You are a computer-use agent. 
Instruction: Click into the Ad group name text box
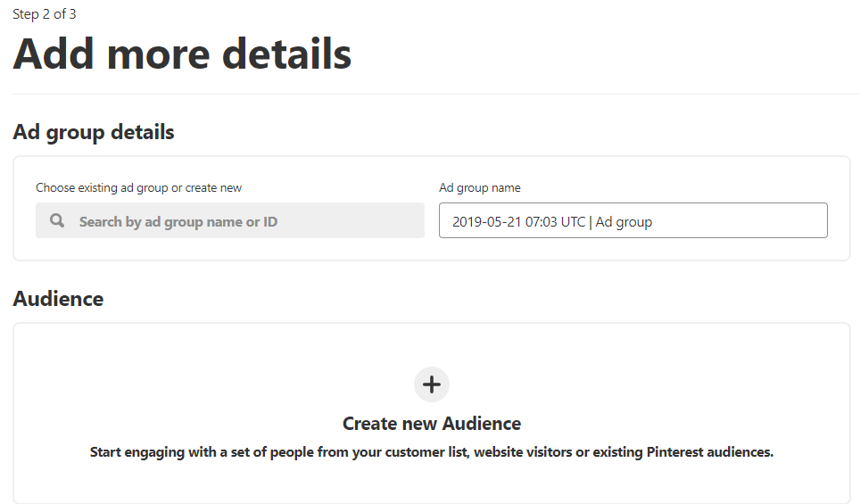(x=633, y=220)
